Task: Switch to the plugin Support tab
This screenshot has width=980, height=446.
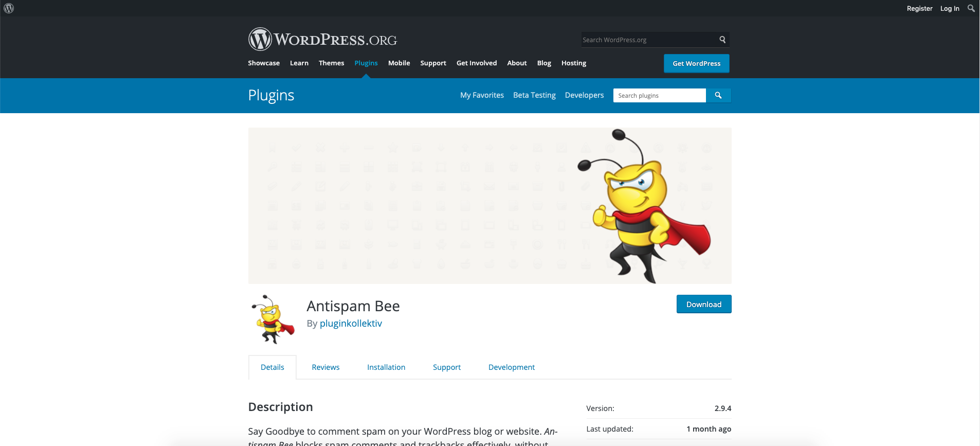Action: 447,367
